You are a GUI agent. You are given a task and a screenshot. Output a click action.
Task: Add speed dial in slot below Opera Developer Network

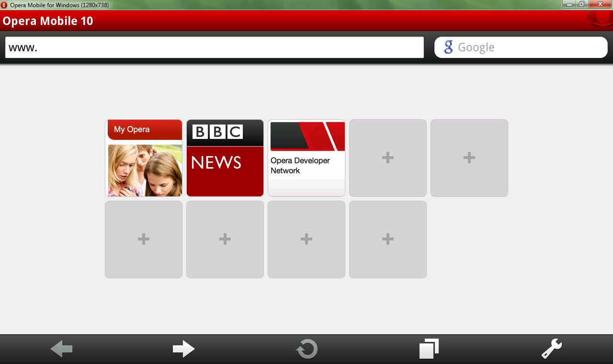[x=306, y=239]
